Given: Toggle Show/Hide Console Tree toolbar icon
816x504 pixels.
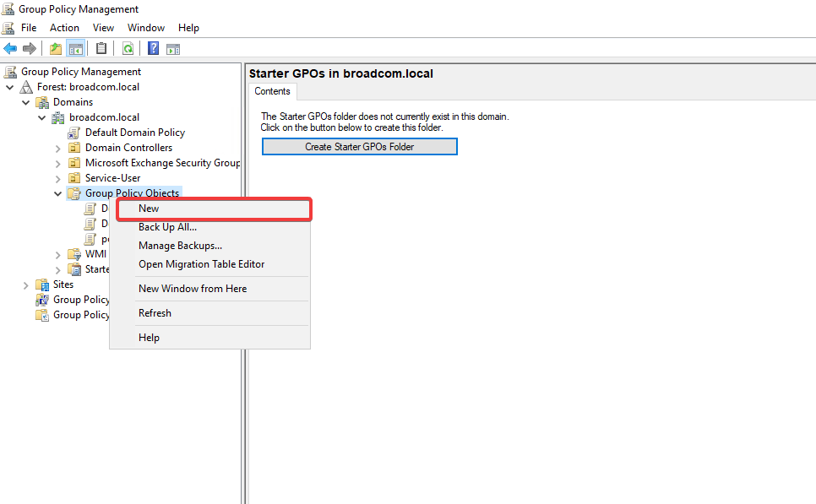Looking at the screenshot, I should [76, 48].
